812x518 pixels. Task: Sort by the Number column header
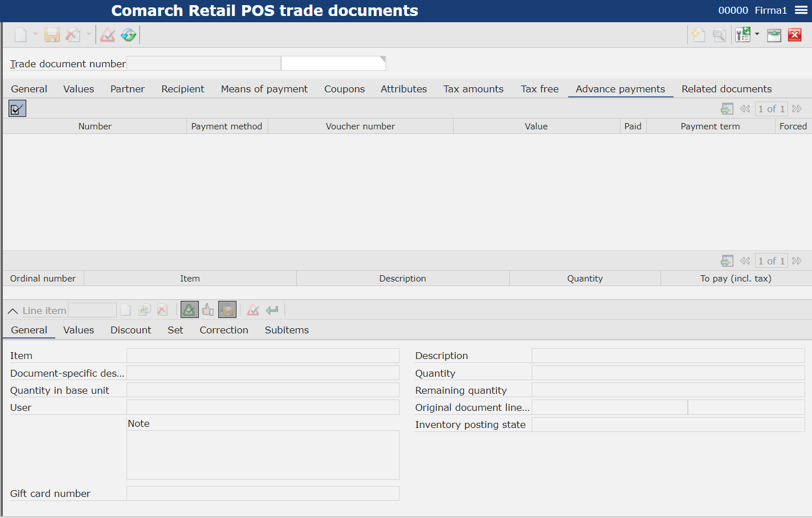(x=95, y=127)
